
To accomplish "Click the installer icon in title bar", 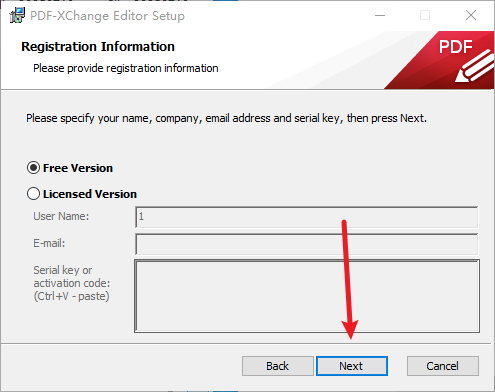I will [x=17, y=15].
